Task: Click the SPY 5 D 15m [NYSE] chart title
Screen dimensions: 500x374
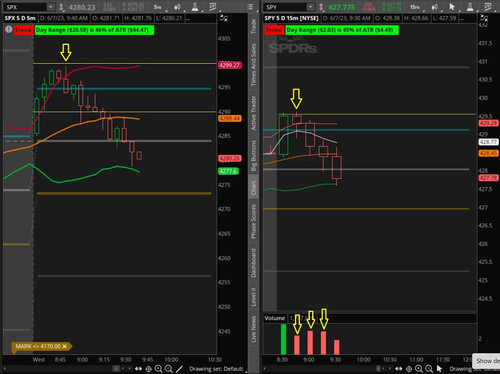Action: click(x=291, y=18)
